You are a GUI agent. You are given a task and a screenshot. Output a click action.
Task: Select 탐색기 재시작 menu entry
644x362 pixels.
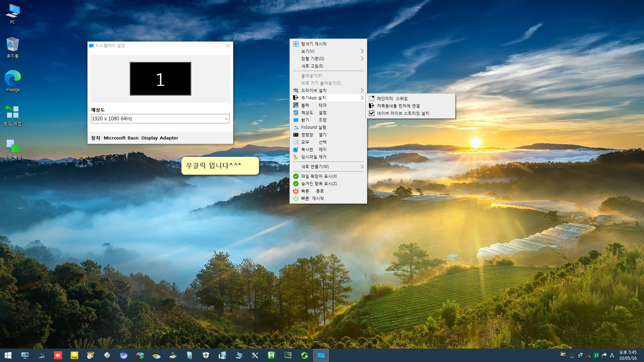(x=328, y=44)
